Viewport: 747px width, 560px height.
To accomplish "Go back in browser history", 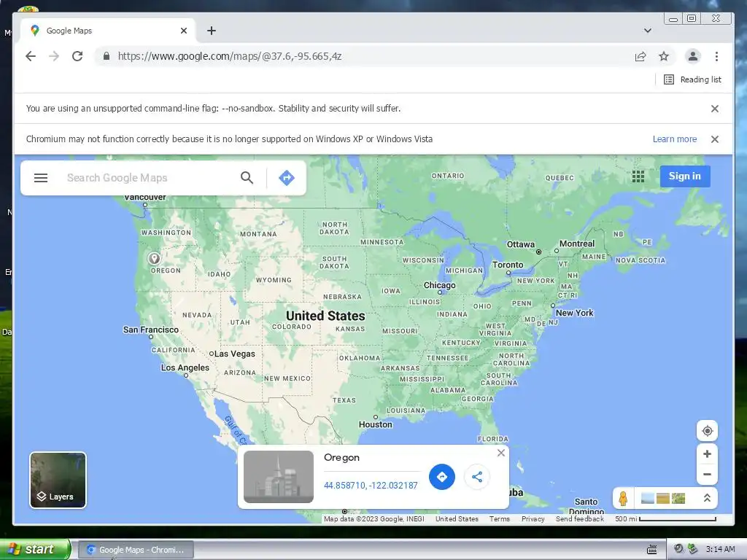I will click(31, 56).
